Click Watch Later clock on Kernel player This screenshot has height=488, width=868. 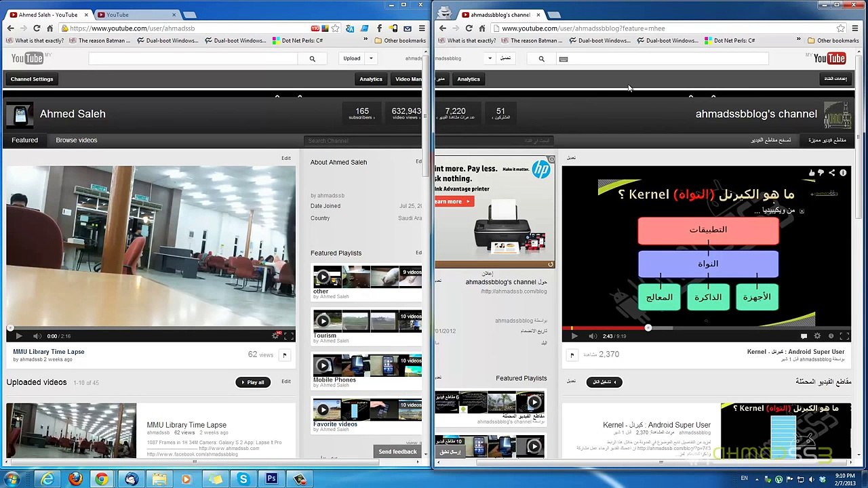coord(831,336)
